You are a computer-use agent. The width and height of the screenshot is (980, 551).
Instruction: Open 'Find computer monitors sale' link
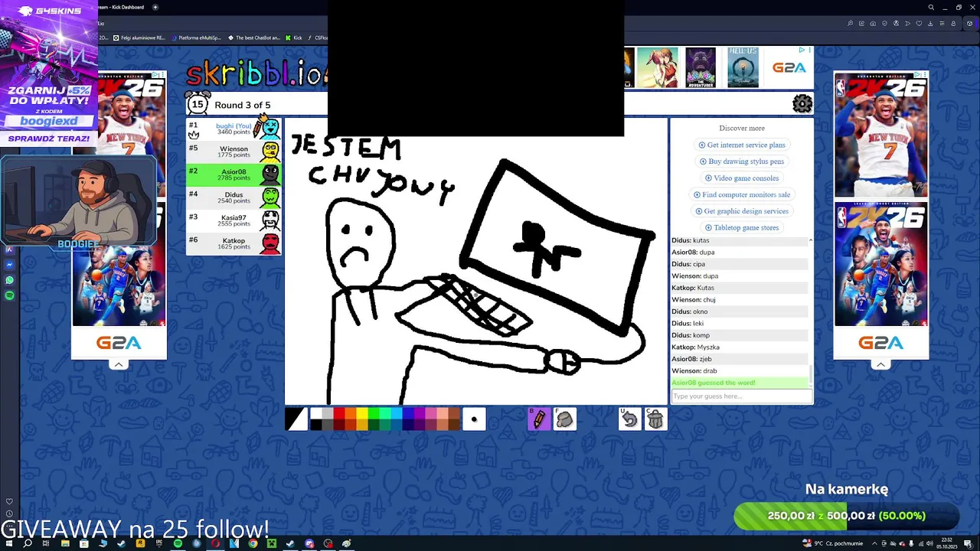click(742, 194)
